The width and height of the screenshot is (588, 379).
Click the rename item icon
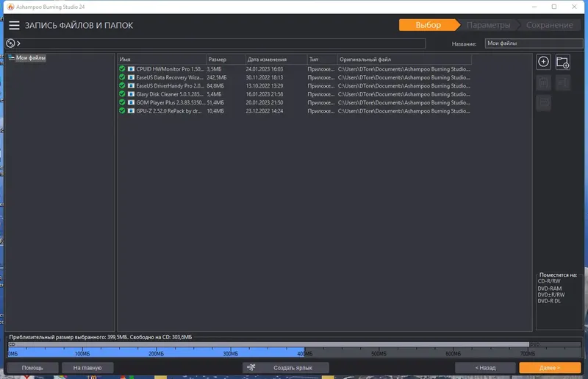[562, 82]
